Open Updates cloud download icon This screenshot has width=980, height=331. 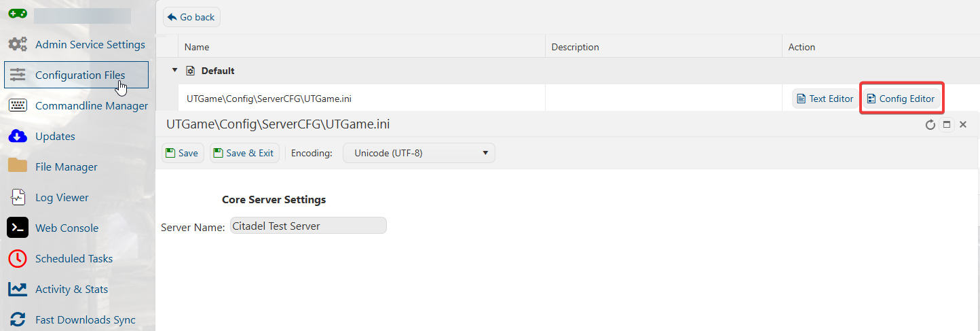click(x=18, y=136)
